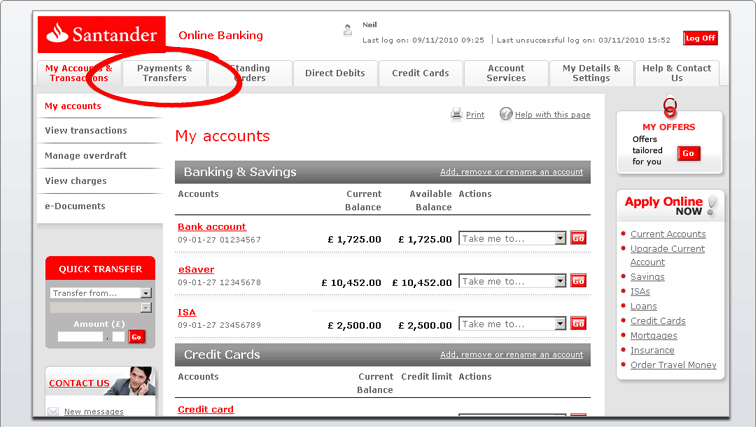Open the ISA account link
The image size is (756, 427).
coord(187,312)
